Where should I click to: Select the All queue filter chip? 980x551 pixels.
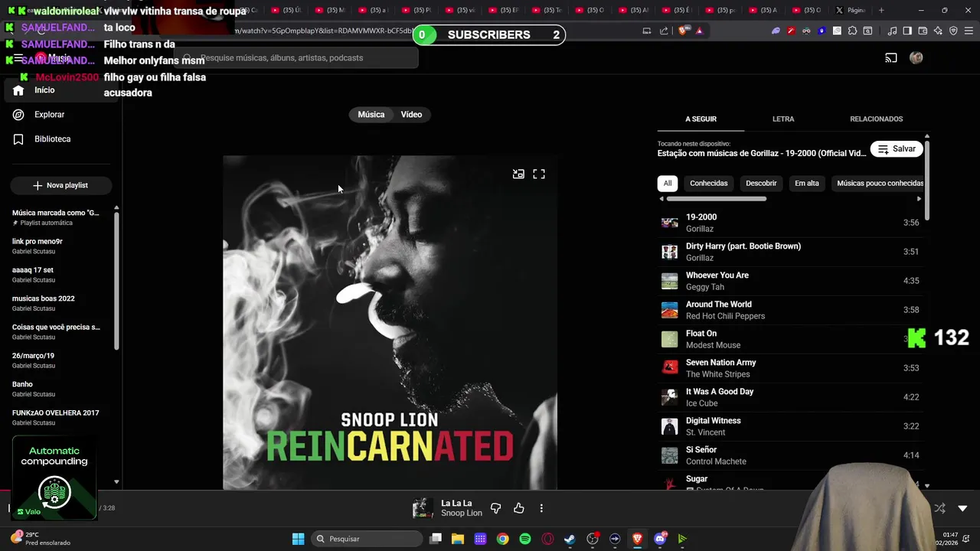click(668, 184)
